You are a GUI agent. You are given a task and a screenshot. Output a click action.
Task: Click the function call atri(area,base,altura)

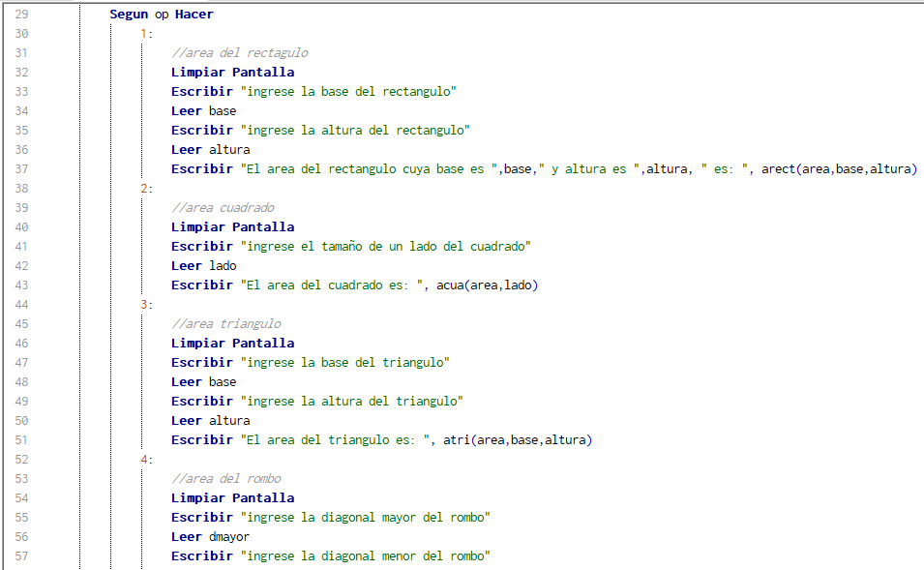(518, 440)
